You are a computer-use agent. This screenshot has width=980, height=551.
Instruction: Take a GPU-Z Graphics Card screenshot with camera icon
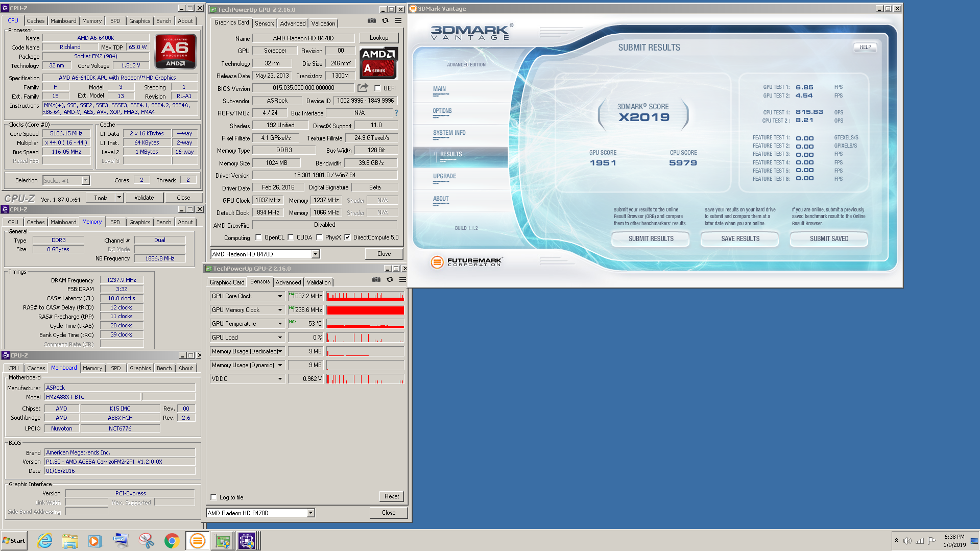[x=372, y=21]
